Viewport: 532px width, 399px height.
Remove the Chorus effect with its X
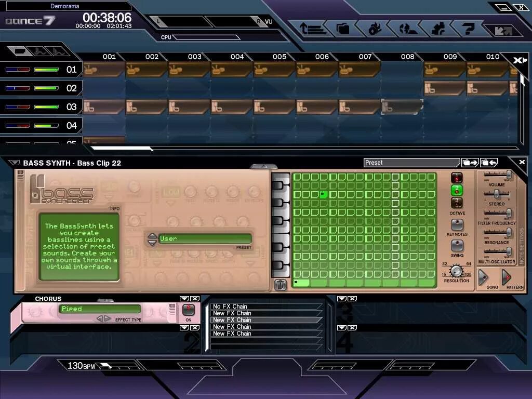coord(194,299)
